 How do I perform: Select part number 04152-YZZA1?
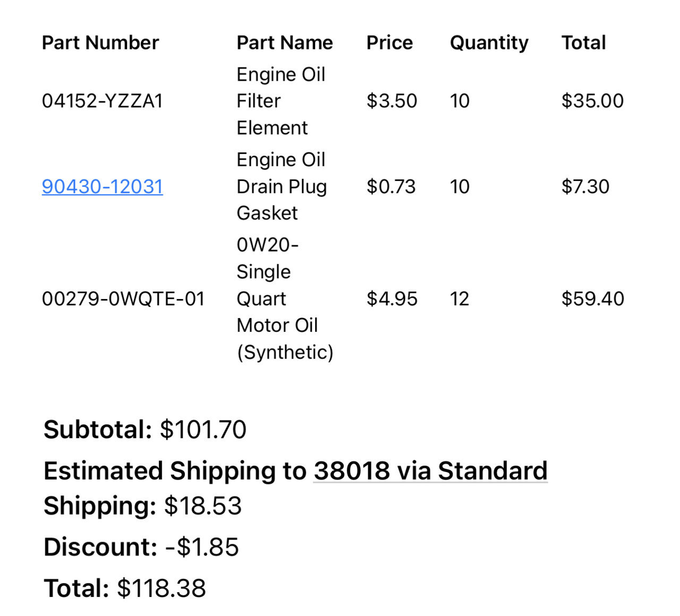point(103,101)
